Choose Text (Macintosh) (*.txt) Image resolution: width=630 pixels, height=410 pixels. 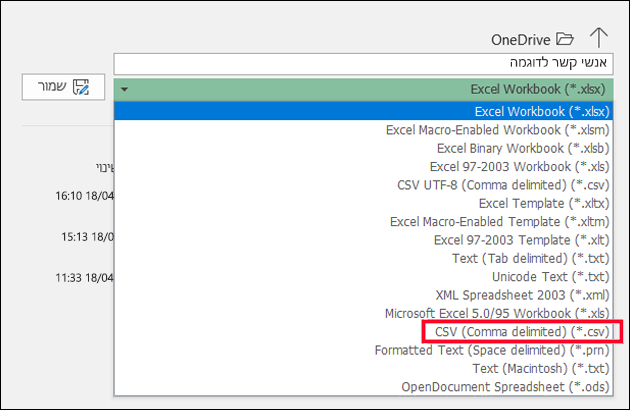[363, 369]
